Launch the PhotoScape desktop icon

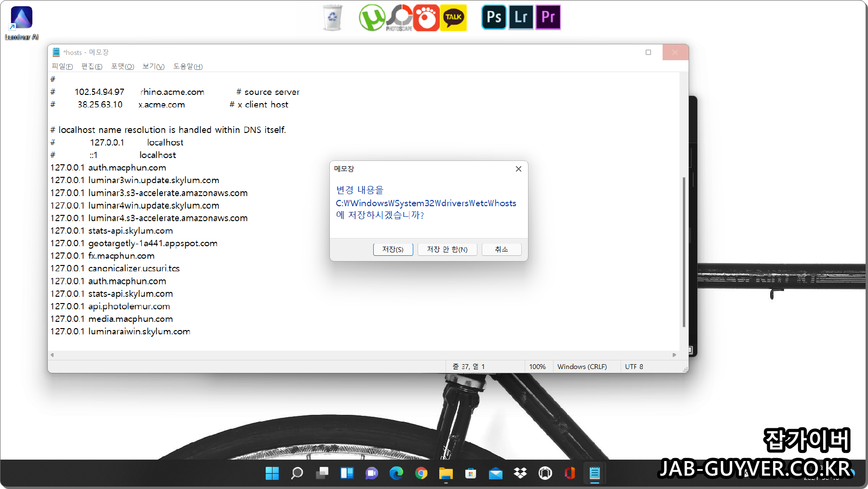point(399,18)
